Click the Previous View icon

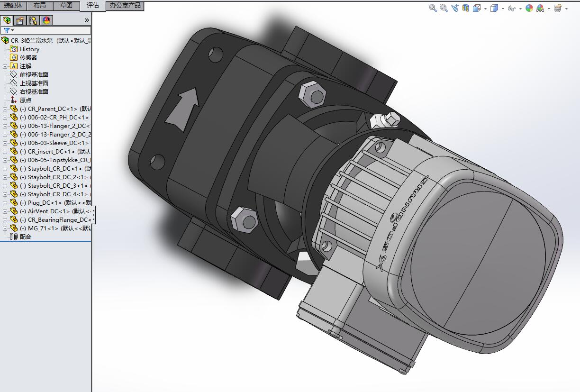click(x=455, y=8)
